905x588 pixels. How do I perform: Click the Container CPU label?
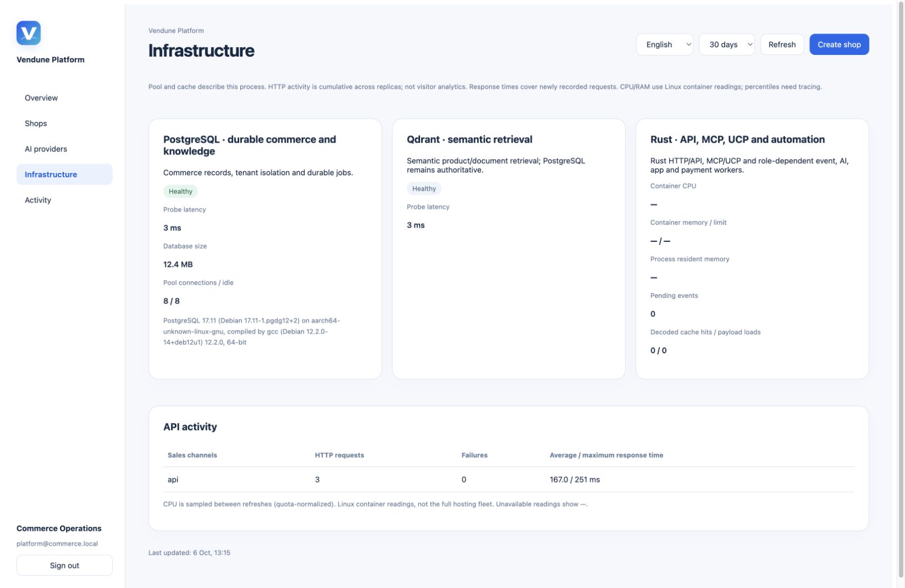coord(673,186)
